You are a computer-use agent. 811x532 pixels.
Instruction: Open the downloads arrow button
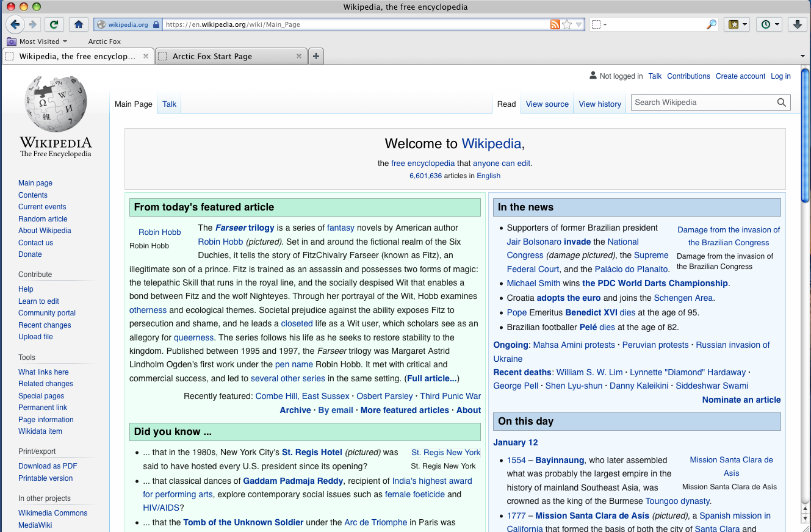(797, 24)
